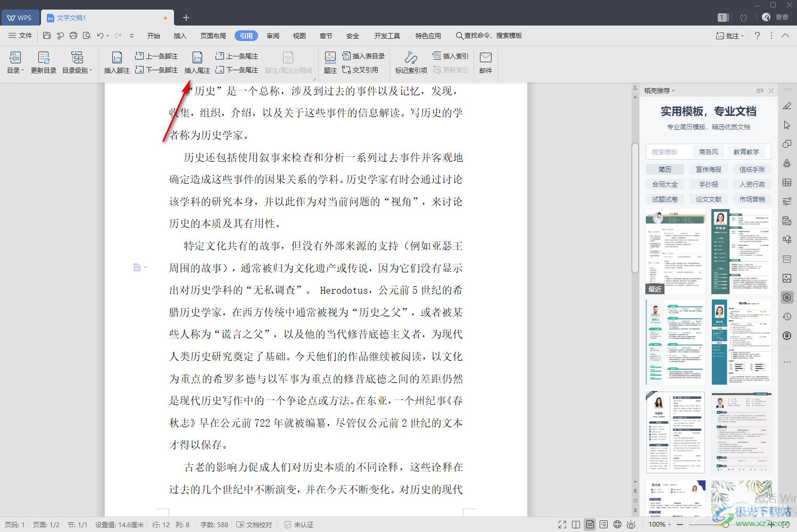Click the 搜索模板 template search field
This screenshot has width=797, height=532.
click(x=669, y=152)
